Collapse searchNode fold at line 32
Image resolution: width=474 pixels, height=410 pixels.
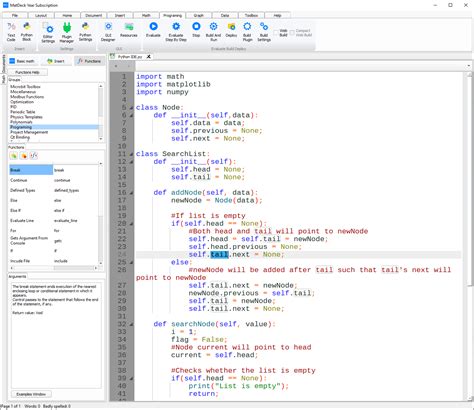tap(131, 324)
